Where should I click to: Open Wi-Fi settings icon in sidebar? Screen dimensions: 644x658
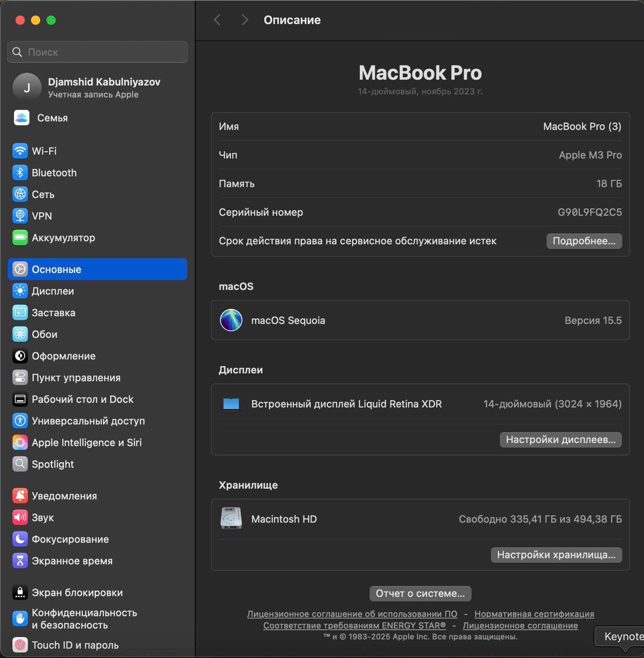click(20, 151)
